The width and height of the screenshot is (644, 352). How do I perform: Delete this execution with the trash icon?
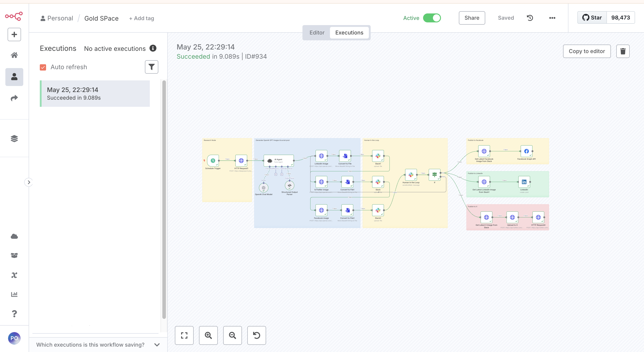[x=623, y=51]
